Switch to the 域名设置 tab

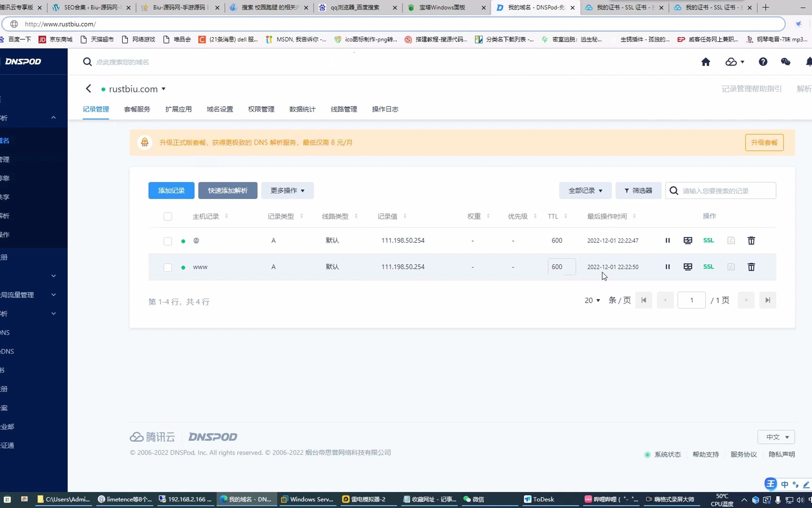pyautogui.click(x=220, y=109)
